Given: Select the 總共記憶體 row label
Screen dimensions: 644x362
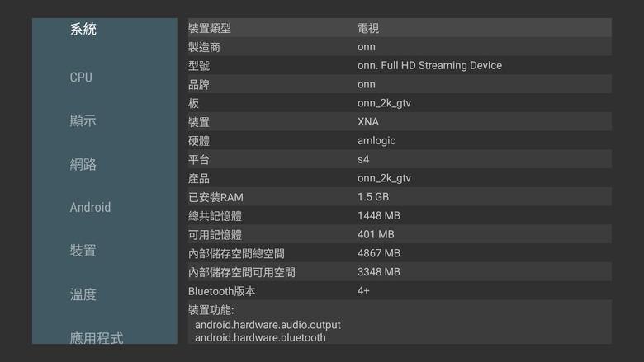Looking at the screenshot, I should coord(215,216).
